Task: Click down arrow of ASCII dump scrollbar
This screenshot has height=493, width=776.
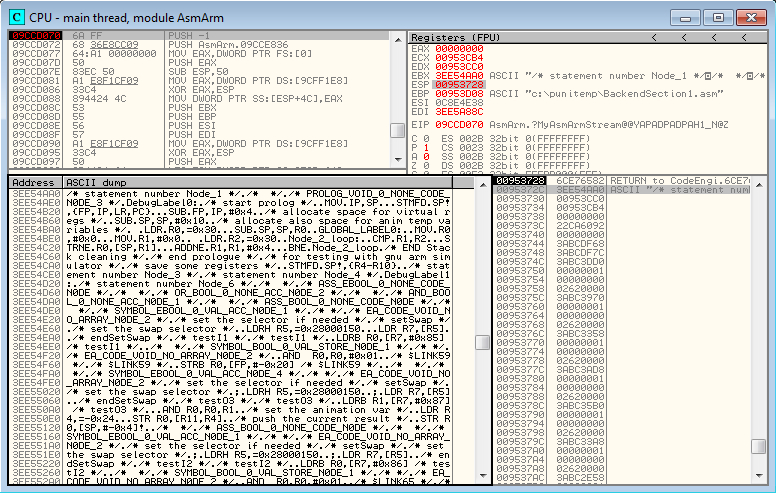Action: 483,476
